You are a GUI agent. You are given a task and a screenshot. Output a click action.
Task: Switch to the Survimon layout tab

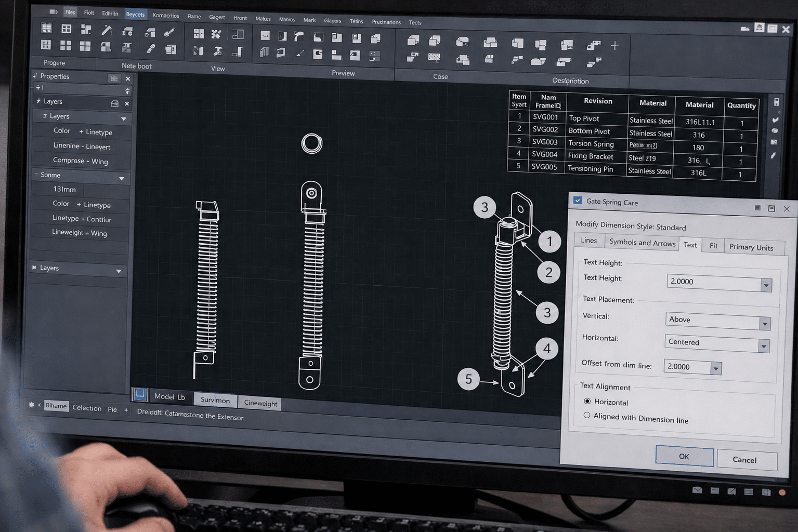215,400
